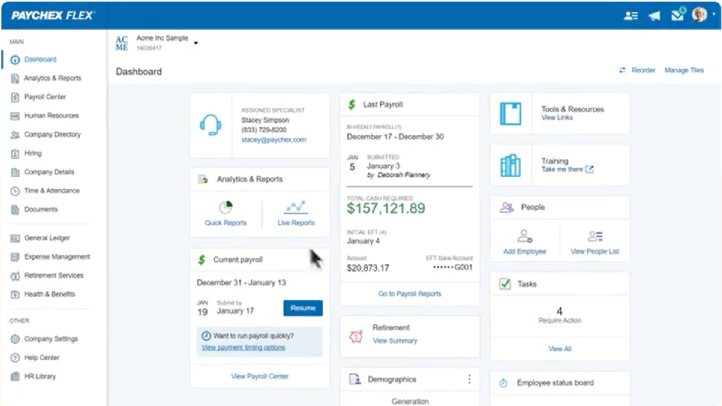This screenshot has width=722, height=406.
Task: Click the Retirement piggy bank icon
Action: (x=355, y=336)
